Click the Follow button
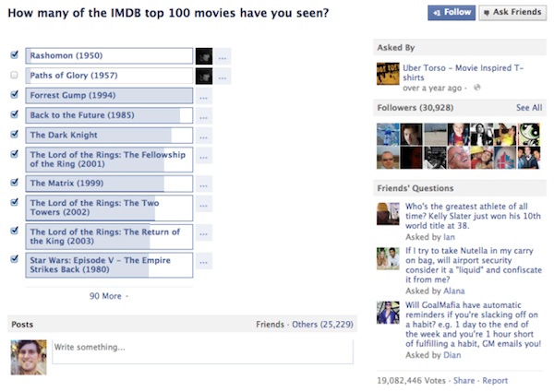The image size is (554, 392). [452, 13]
